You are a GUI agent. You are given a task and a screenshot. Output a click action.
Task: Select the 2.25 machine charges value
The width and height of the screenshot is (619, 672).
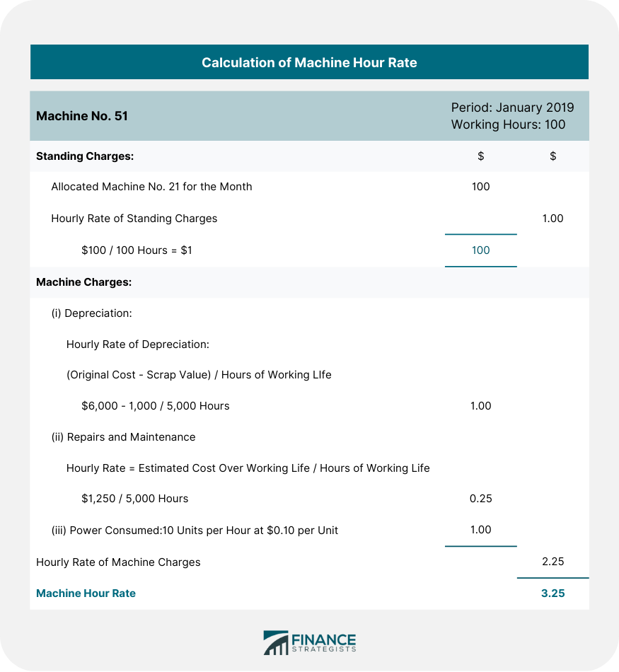click(x=553, y=562)
